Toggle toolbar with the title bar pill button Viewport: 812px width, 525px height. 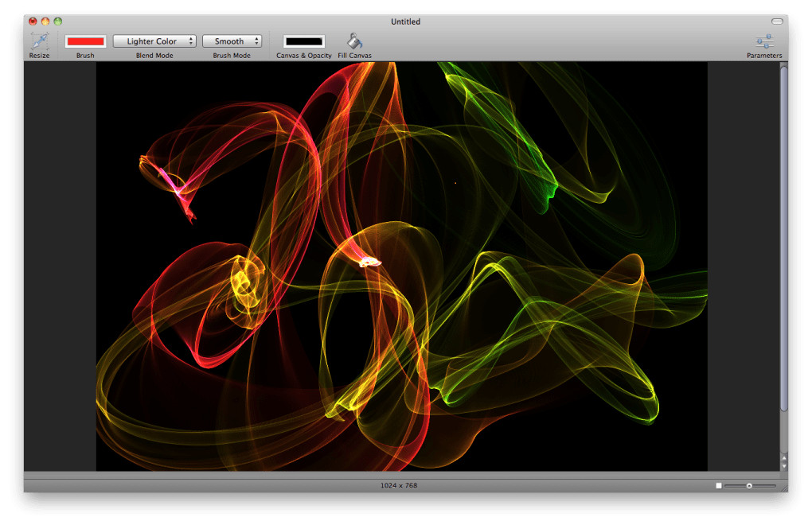point(777,21)
